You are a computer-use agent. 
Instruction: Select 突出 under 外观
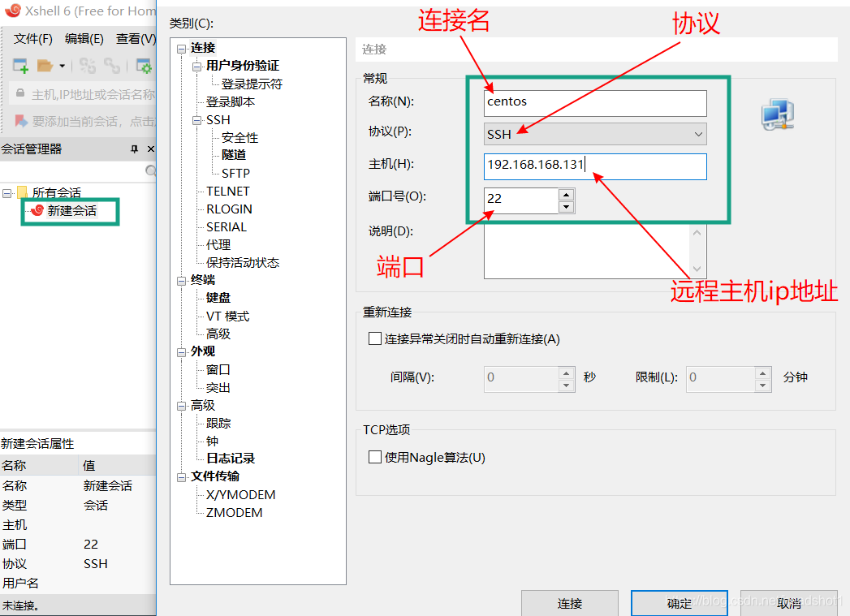(x=218, y=388)
